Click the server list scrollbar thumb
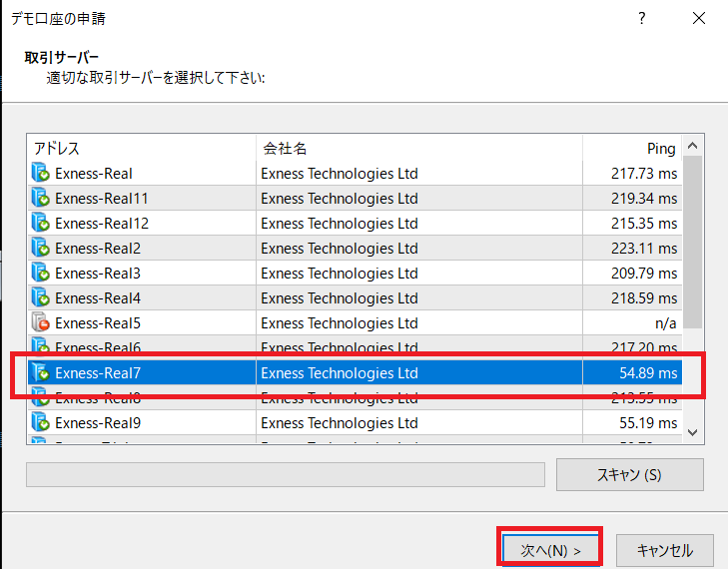This screenshot has height=569, width=728. [x=693, y=243]
